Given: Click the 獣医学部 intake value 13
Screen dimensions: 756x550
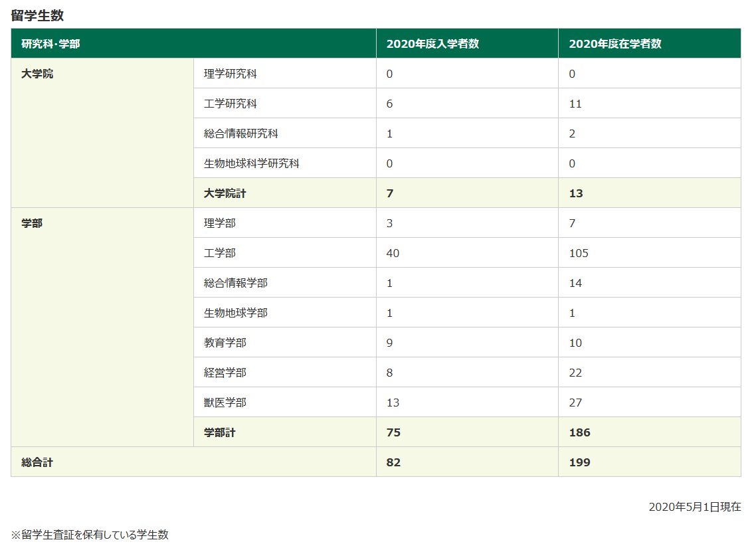Looking at the screenshot, I should pos(393,402).
